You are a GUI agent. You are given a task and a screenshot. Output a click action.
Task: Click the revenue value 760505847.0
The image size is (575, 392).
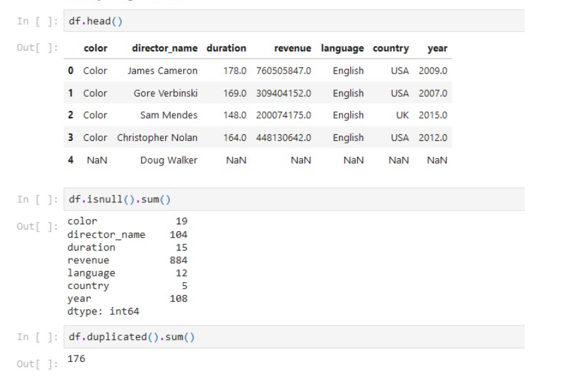pyautogui.click(x=283, y=71)
